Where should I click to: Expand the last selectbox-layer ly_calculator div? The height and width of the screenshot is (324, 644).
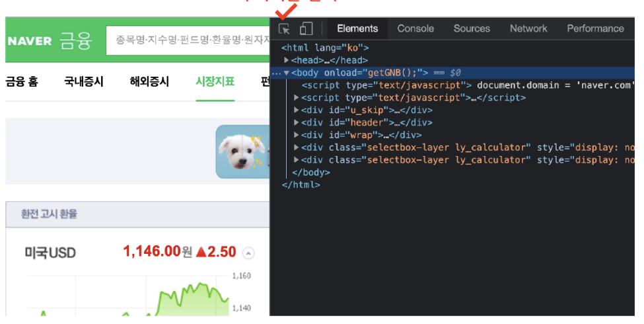[x=296, y=159]
